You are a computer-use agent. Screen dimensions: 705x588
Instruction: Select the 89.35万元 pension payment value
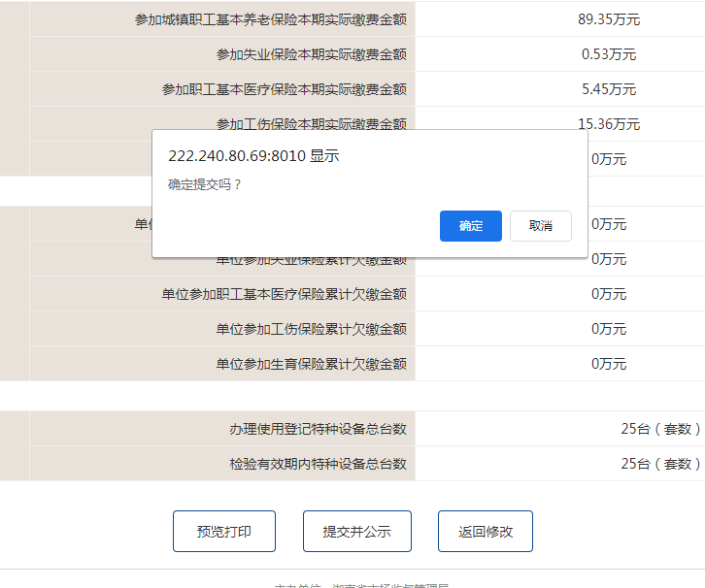(x=608, y=19)
